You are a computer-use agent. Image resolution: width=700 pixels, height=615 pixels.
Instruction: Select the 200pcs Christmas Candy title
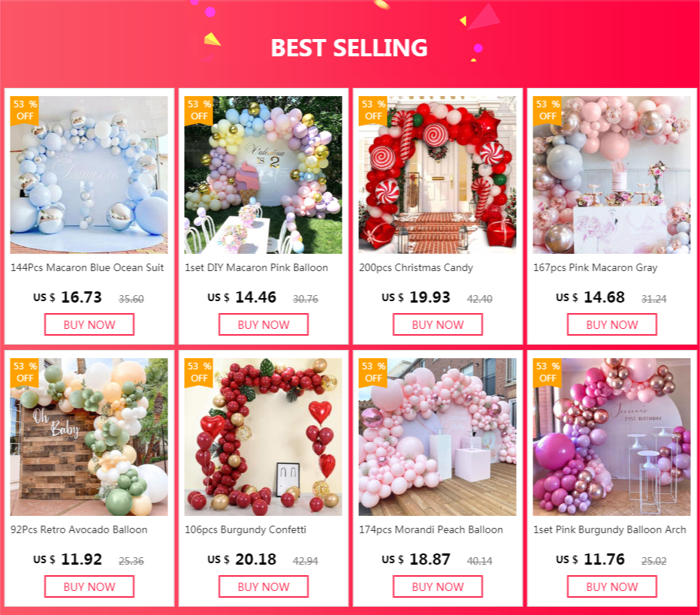tap(416, 268)
